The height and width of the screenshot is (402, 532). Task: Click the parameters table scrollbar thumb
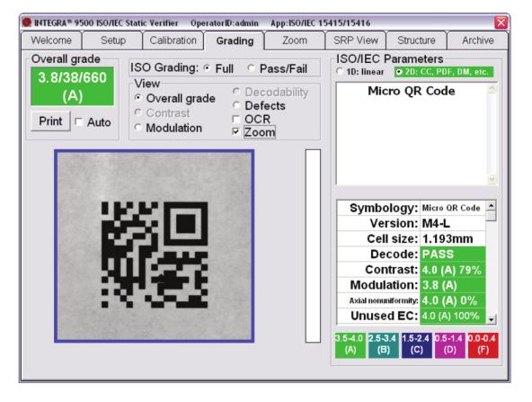(x=491, y=216)
